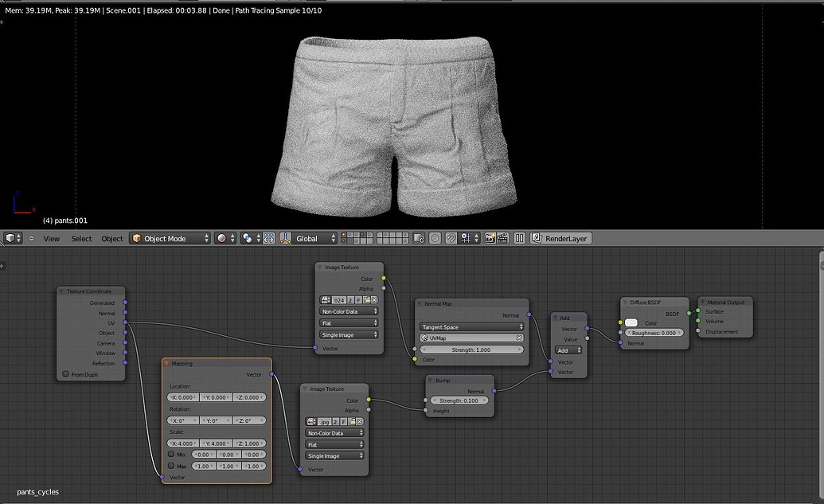Toggle From Dupli in Texture Coordinate node
Screen dimensions: 824x504
click(x=66, y=374)
